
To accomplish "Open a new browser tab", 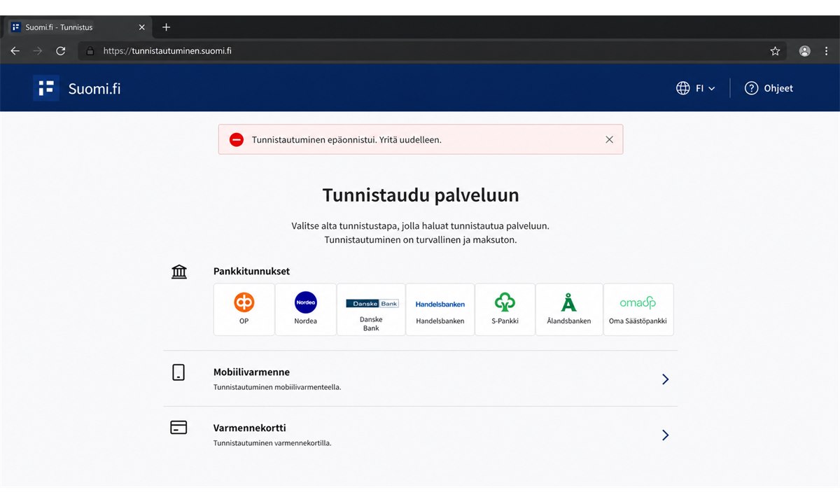I will click(166, 27).
